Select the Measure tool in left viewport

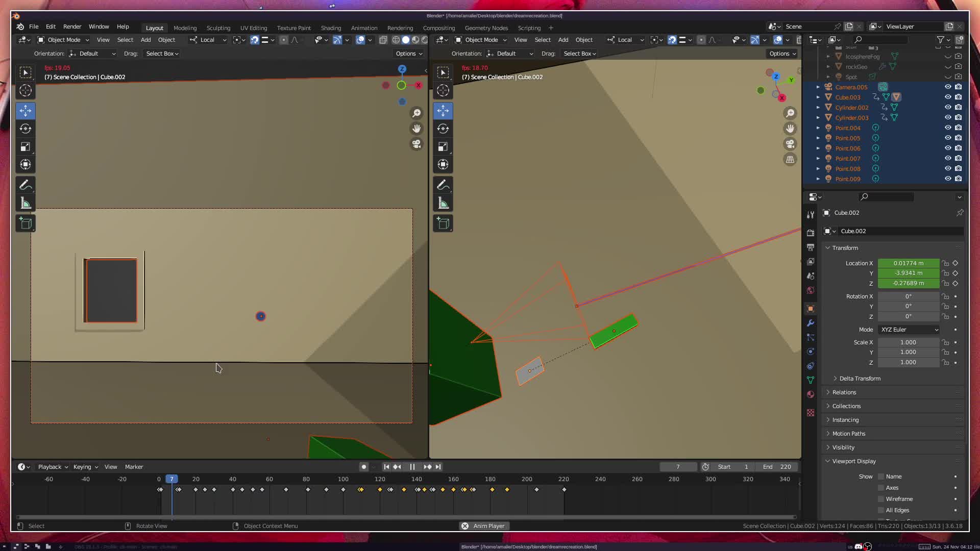26,203
